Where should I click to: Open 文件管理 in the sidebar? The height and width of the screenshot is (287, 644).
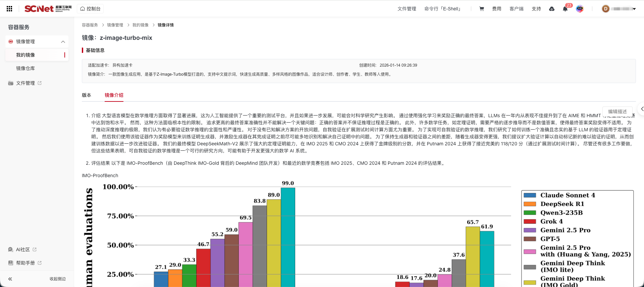(25, 83)
